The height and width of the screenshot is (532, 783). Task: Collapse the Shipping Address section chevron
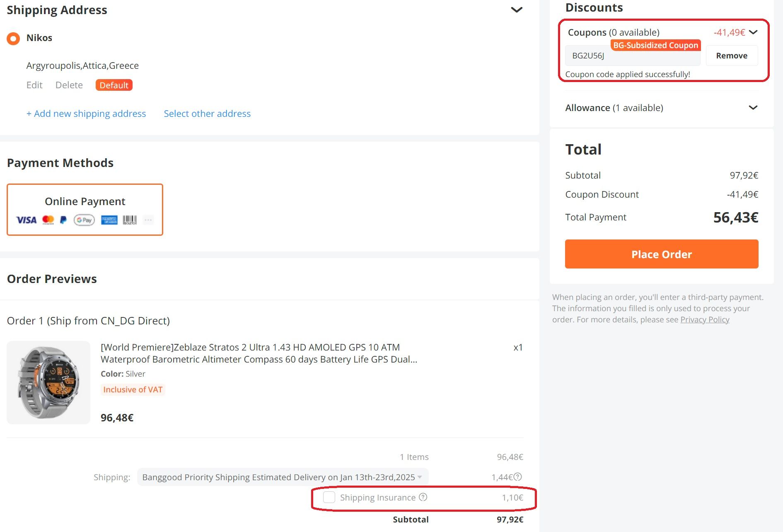point(516,10)
